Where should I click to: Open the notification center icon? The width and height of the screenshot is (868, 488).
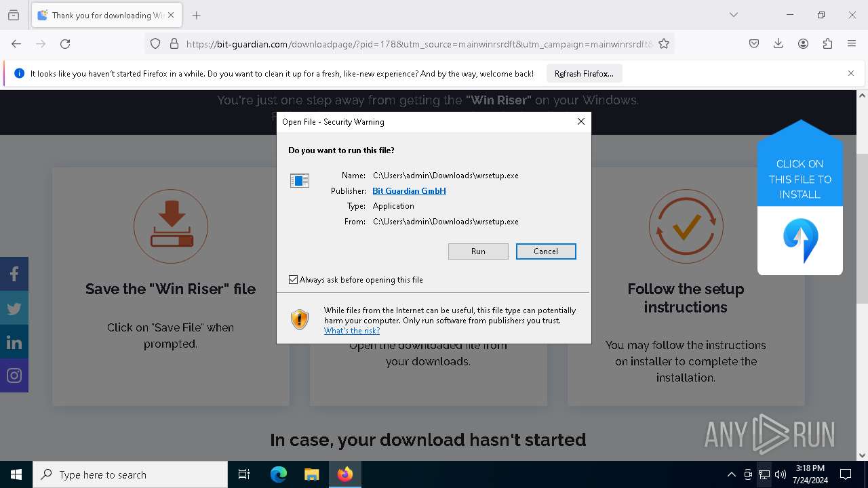click(846, 474)
